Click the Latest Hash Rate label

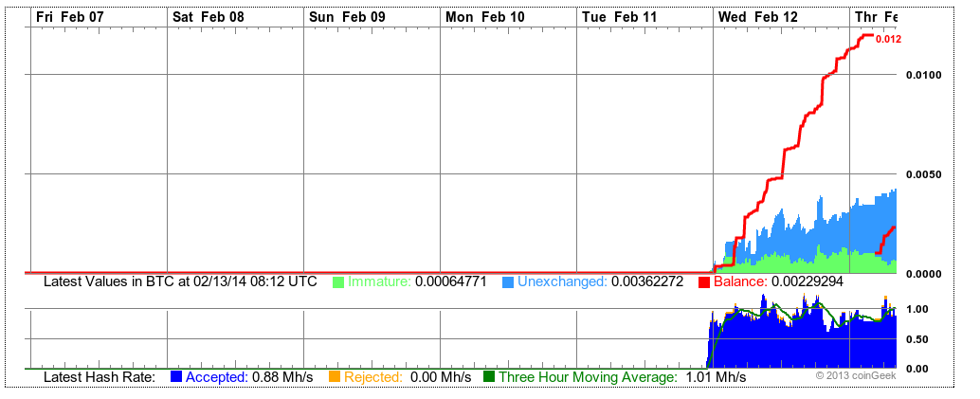click(x=99, y=377)
